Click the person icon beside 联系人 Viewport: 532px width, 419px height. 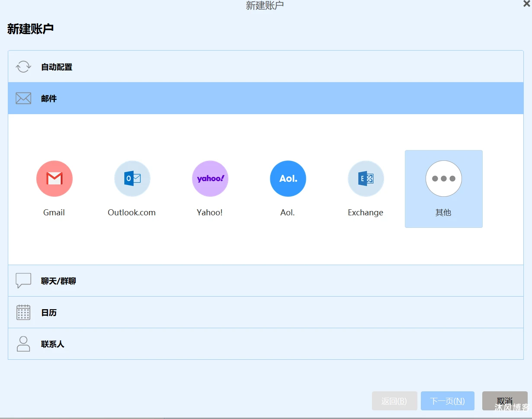23,344
